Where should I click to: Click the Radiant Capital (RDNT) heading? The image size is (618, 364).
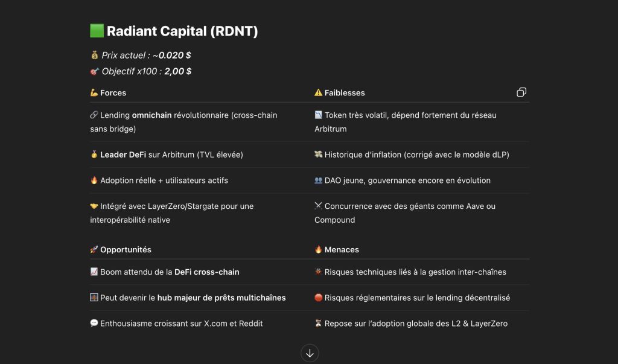click(x=182, y=31)
